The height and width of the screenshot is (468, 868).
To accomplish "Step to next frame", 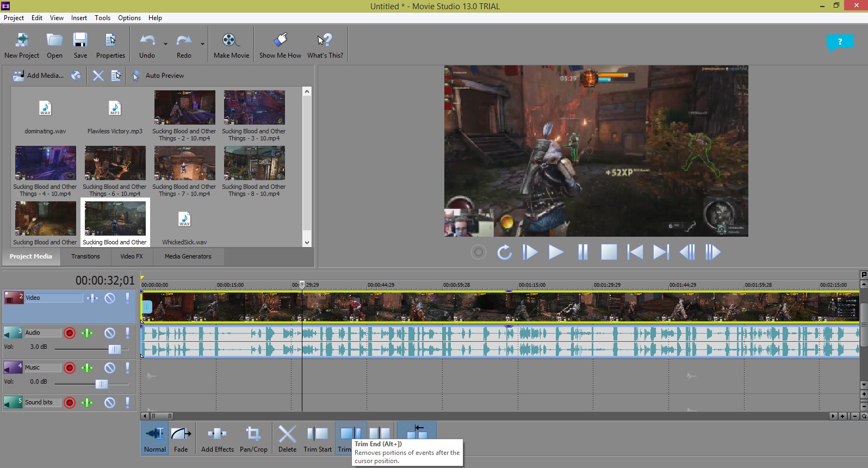I will (x=713, y=252).
